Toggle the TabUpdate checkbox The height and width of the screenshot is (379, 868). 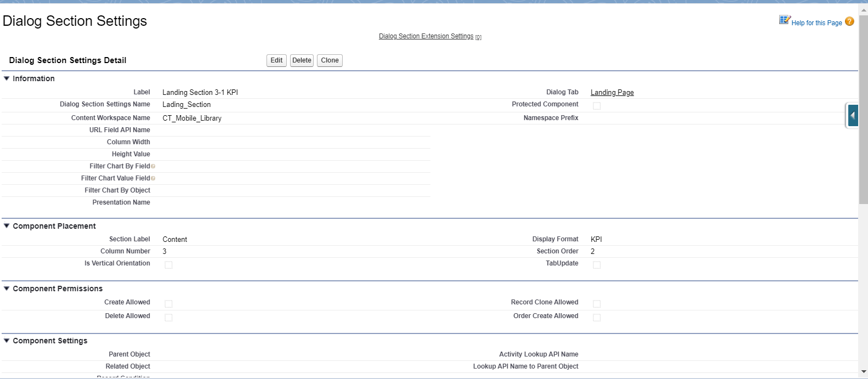[x=597, y=265]
